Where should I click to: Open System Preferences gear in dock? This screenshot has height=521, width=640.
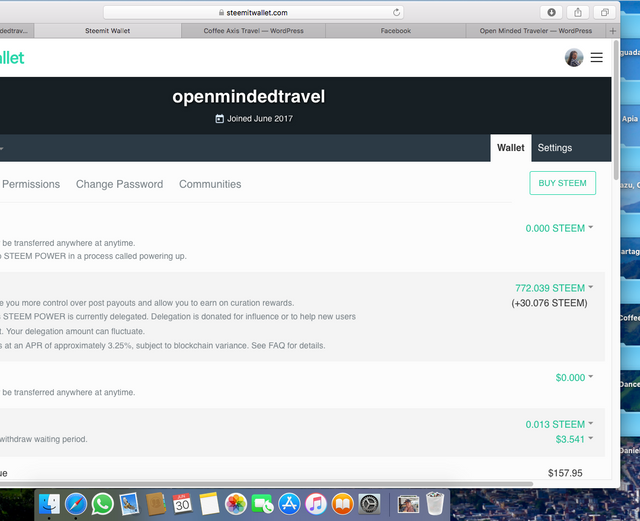click(369, 503)
